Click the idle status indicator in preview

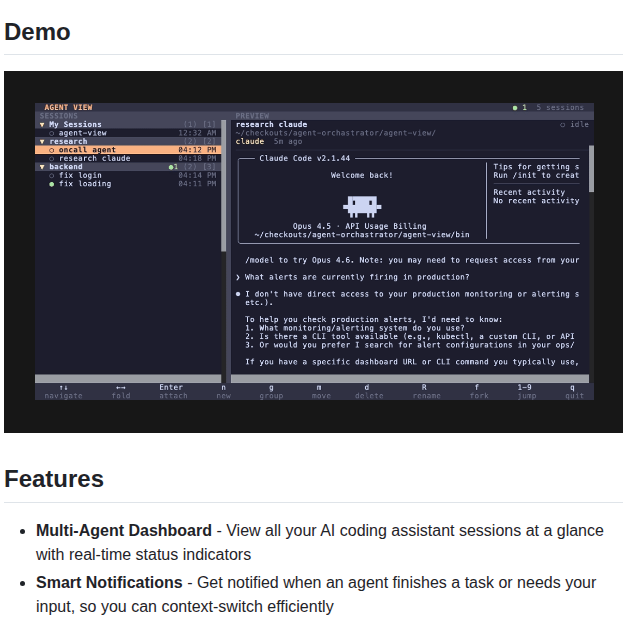click(x=574, y=125)
